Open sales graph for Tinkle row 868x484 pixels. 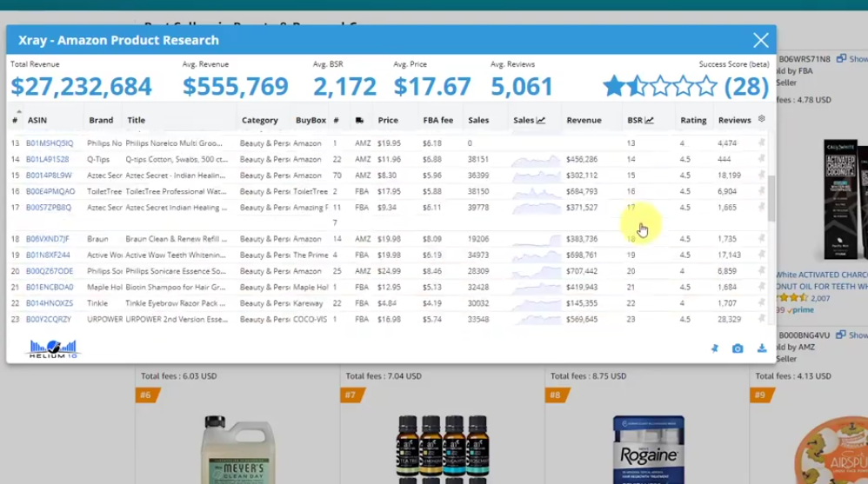coord(536,303)
